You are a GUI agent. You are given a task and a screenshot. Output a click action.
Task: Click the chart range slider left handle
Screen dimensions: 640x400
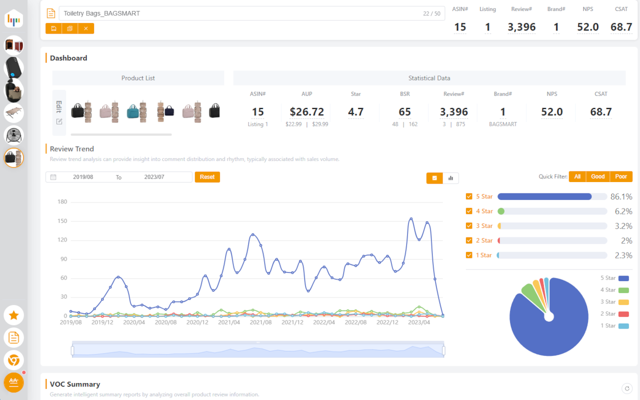72,350
